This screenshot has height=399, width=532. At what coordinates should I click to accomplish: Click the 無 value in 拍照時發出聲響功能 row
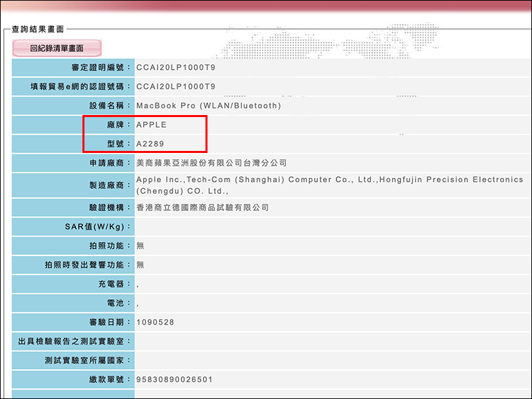(x=140, y=265)
